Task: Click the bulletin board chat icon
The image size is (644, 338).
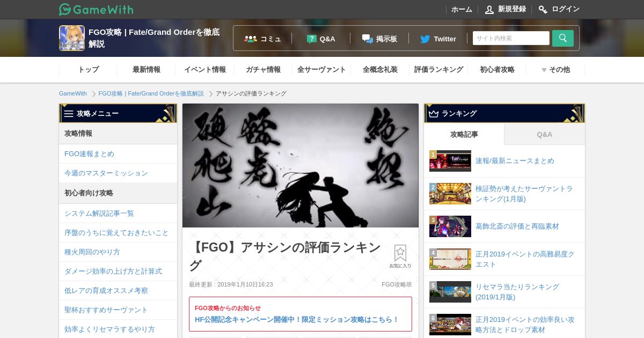Action: [368, 39]
